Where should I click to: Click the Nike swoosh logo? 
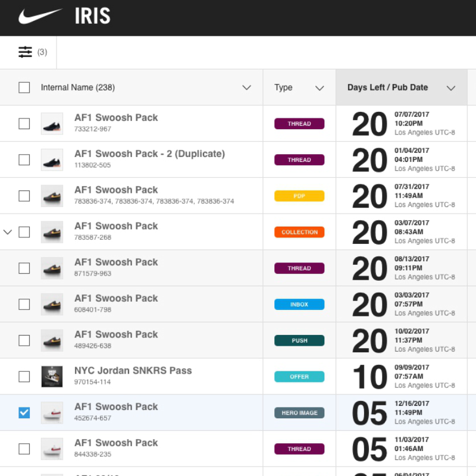pos(40,16)
